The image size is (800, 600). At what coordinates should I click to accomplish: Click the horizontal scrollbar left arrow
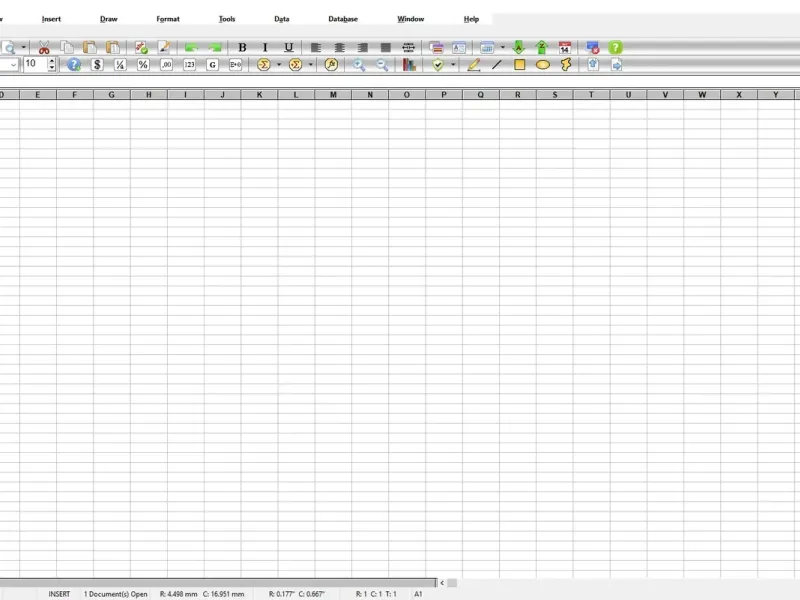click(442, 583)
